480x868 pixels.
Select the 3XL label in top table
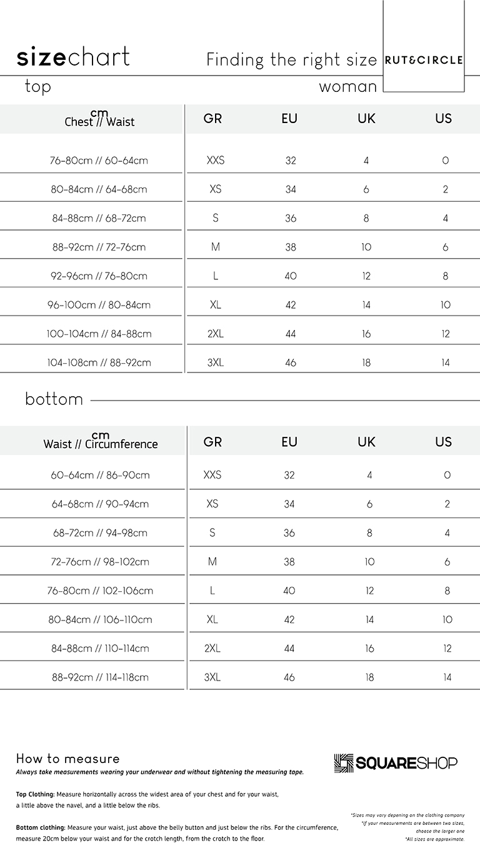(216, 362)
